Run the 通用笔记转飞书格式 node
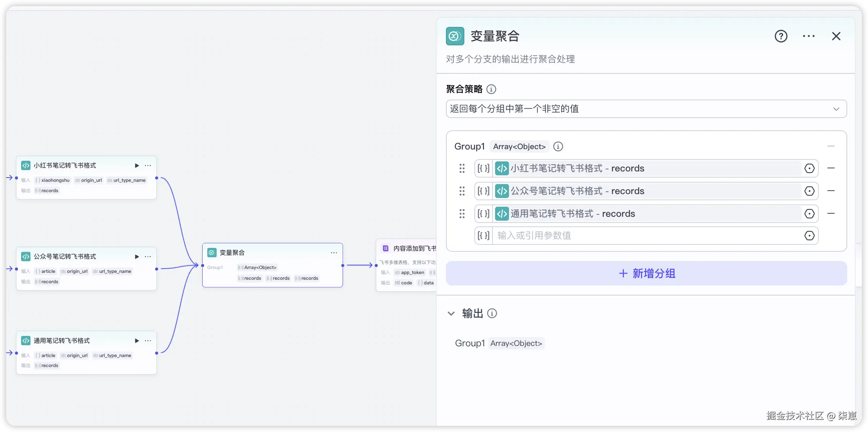 coord(137,341)
